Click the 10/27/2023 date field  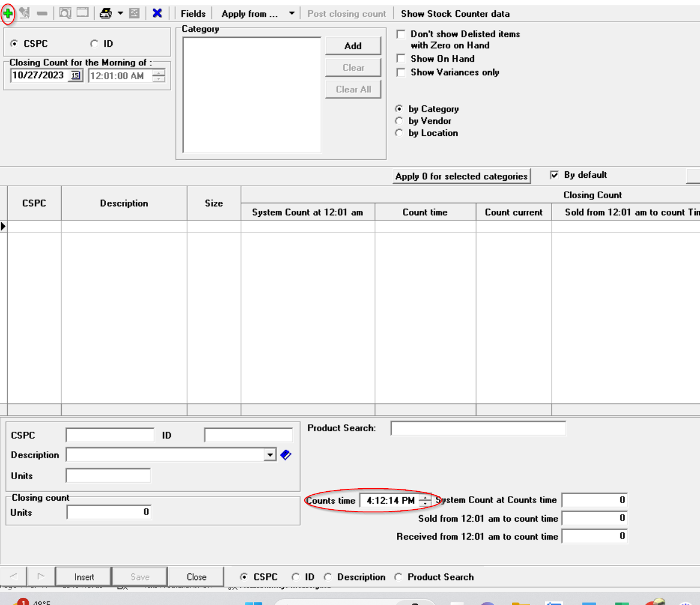tap(40, 75)
